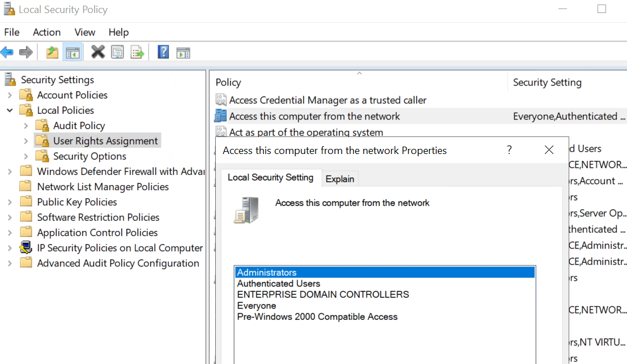Select Pre-Windows 2000 Compatible Access entry
Screen dimensions: 627x364
tap(385, 316)
